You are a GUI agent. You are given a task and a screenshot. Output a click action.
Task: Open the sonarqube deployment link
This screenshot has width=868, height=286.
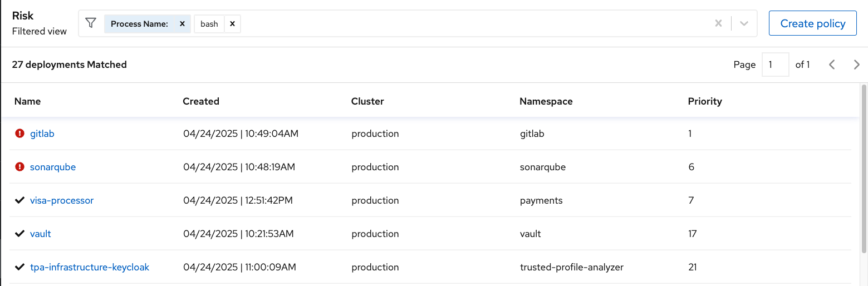[x=53, y=167]
